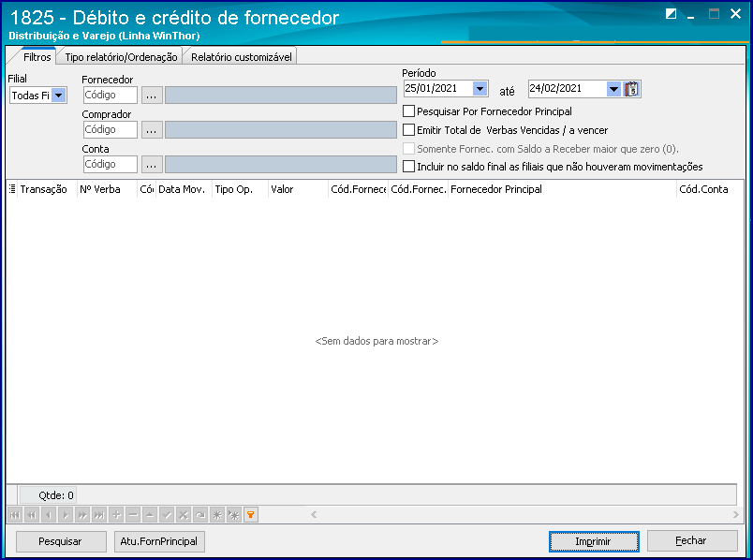Open grid column chooser icon left of Transação
Screen dimensions: 753x560
(12, 189)
